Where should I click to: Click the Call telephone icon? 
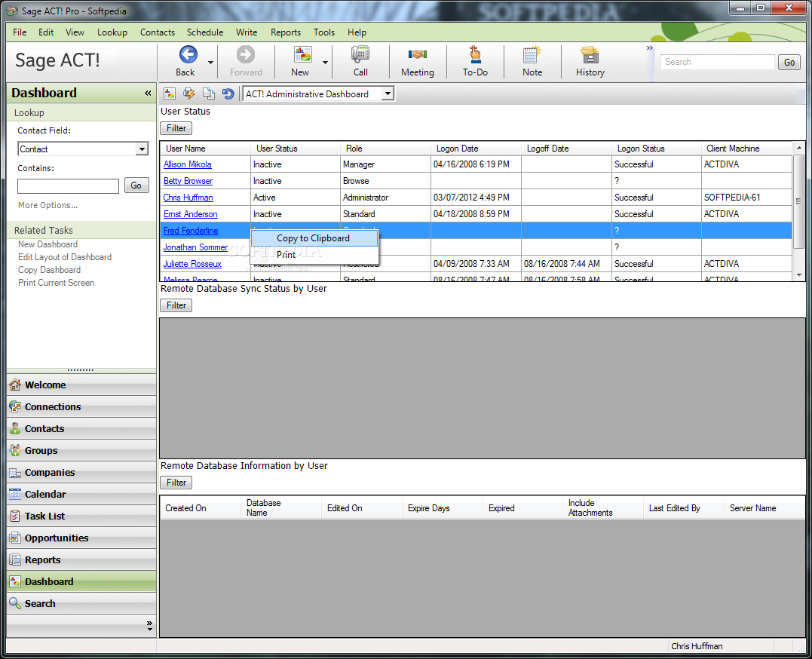360,55
